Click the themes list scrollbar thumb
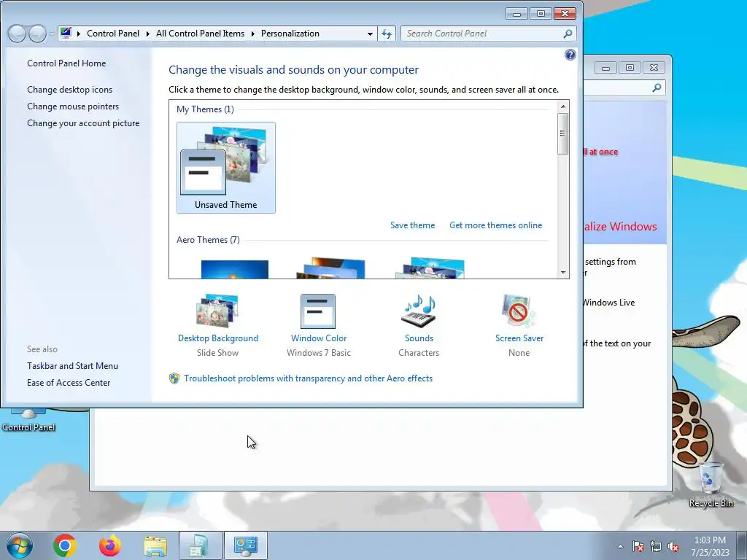The width and height of the screenshot is (747, 560). (563, 134)
